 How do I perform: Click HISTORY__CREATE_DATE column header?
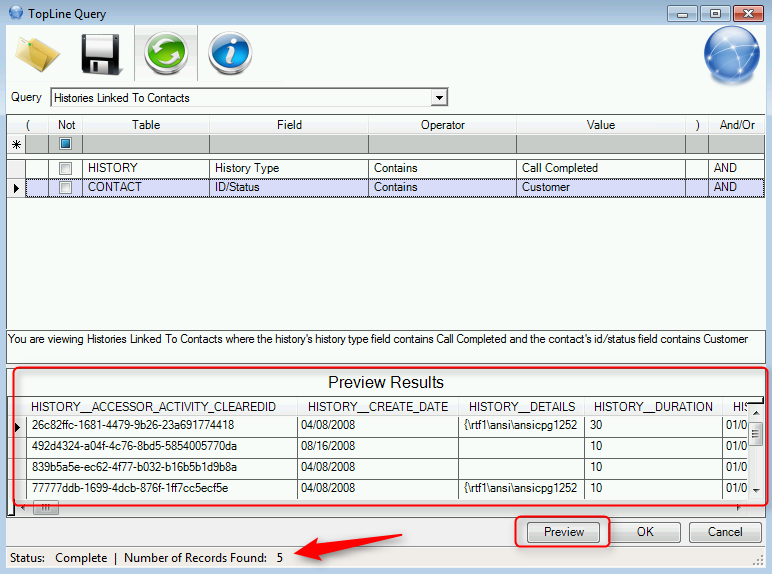[x=378, y=407]
